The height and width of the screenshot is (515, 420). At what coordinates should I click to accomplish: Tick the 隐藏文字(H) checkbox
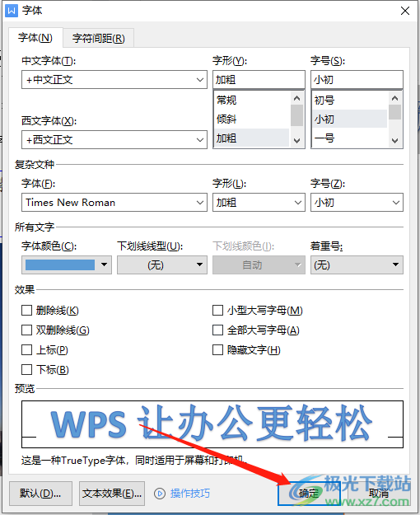217,350
